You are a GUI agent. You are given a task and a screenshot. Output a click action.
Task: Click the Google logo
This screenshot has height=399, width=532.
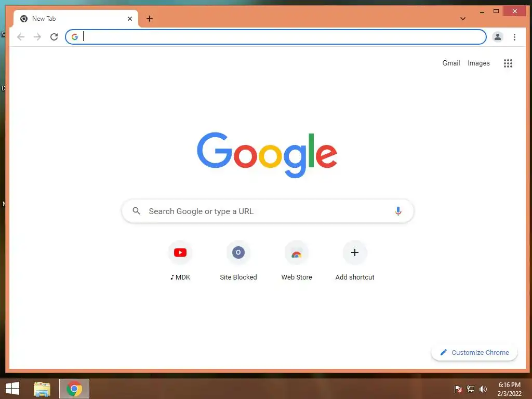point(267,155)
